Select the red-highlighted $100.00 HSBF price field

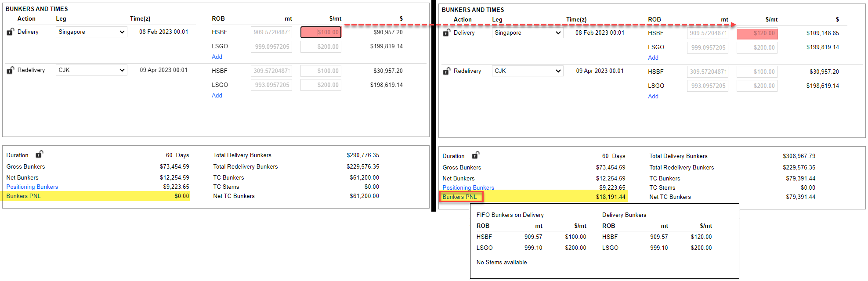pos(321,32)
